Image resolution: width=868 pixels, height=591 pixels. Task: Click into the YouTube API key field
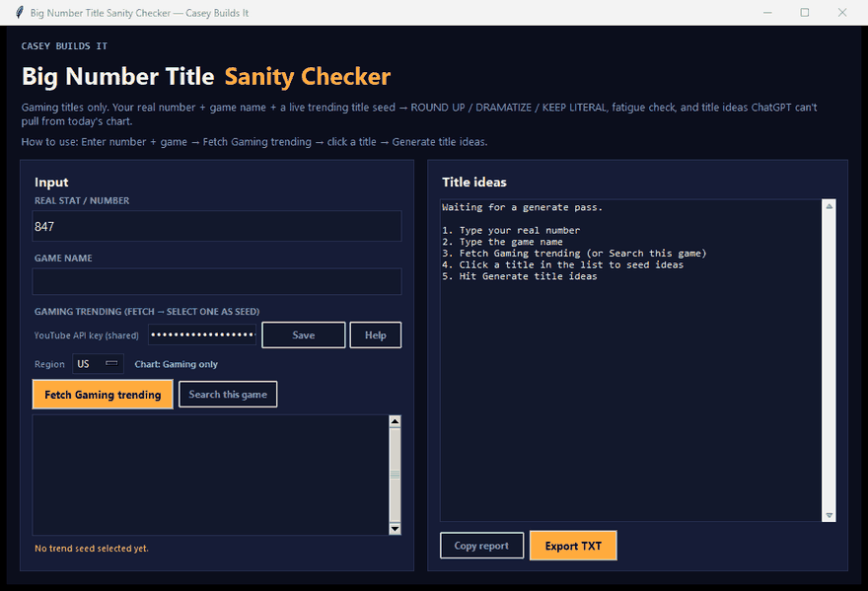[202, 334]
